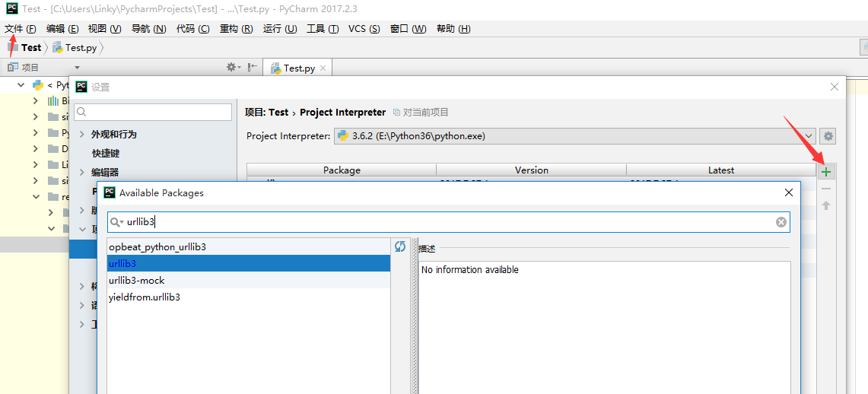Click the Test project breadcrumb
The width and height of the screenshot is (868, 394).
coord(25,48)
